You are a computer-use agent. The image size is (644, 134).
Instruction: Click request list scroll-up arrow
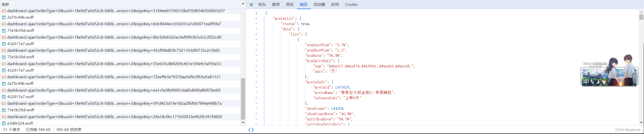pos(243,4)
